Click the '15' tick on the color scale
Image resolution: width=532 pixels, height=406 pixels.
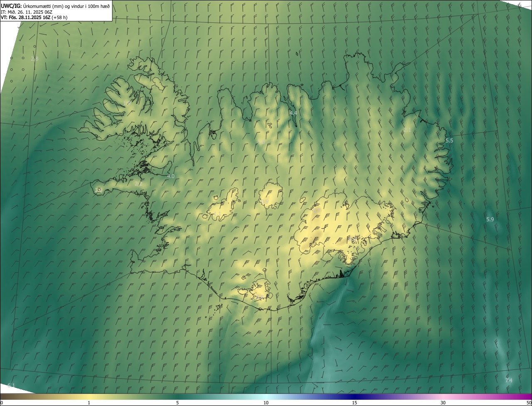355,403
